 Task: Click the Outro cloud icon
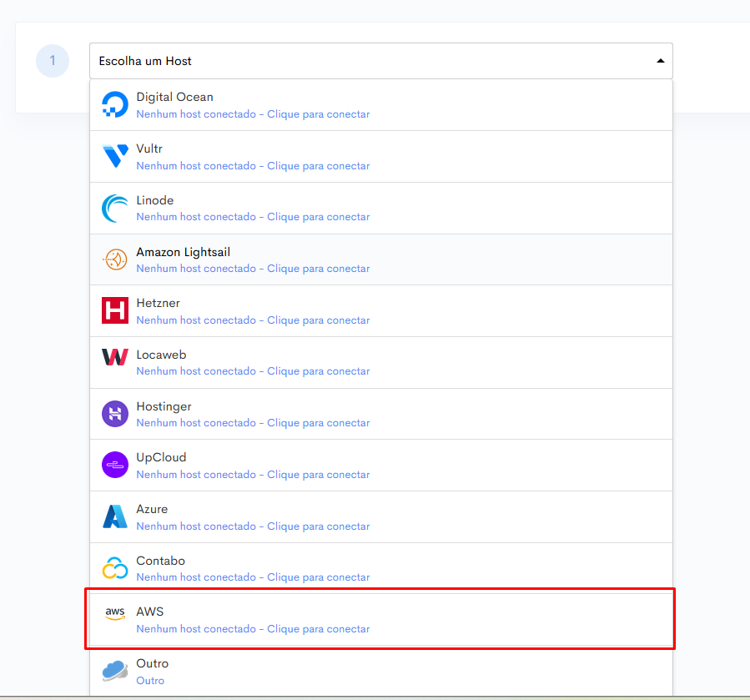115,671
